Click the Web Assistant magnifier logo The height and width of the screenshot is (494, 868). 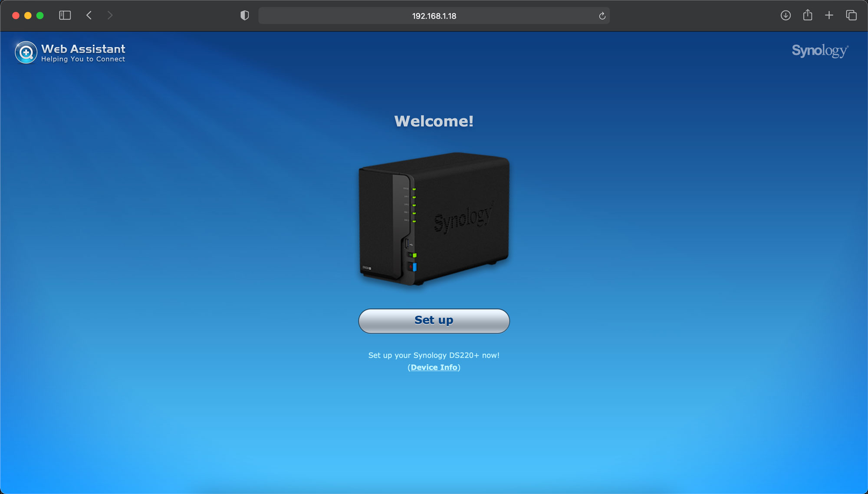coord(26,53)
